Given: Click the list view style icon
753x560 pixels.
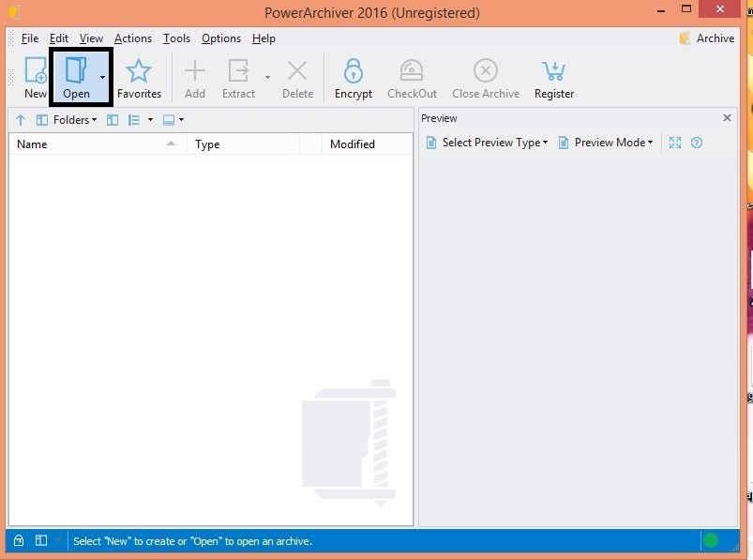Looking at the screenshot, I should (133, 120).
